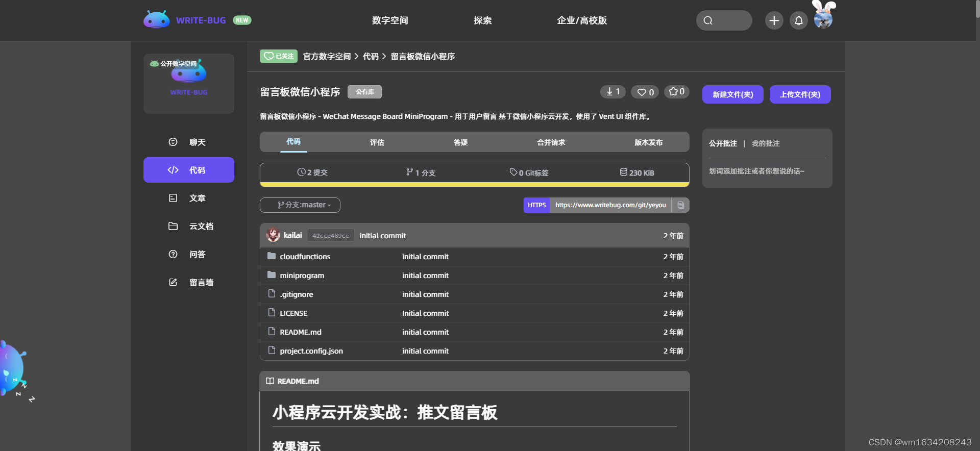Open 问答 in the sidebar

(x=189, y=254)
